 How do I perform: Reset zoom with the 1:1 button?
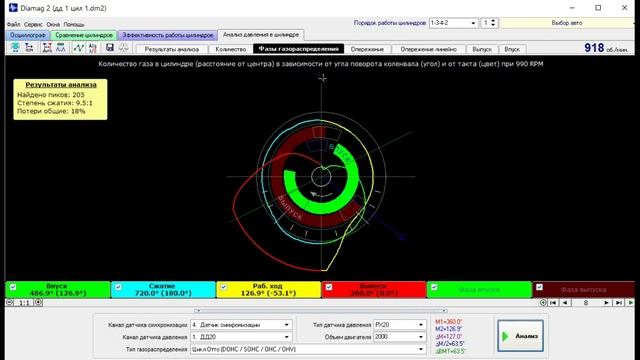point(24,302)
